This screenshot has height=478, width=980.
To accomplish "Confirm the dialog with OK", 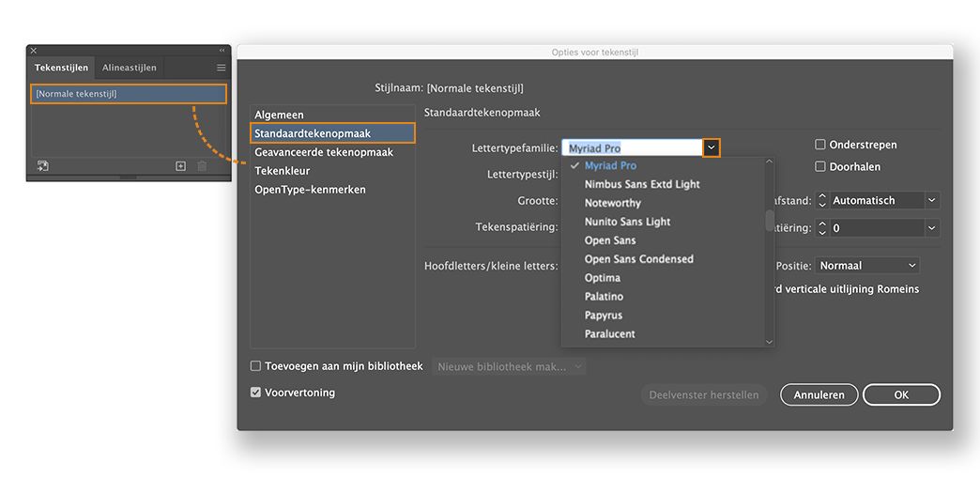I will [x=901, y=395].
